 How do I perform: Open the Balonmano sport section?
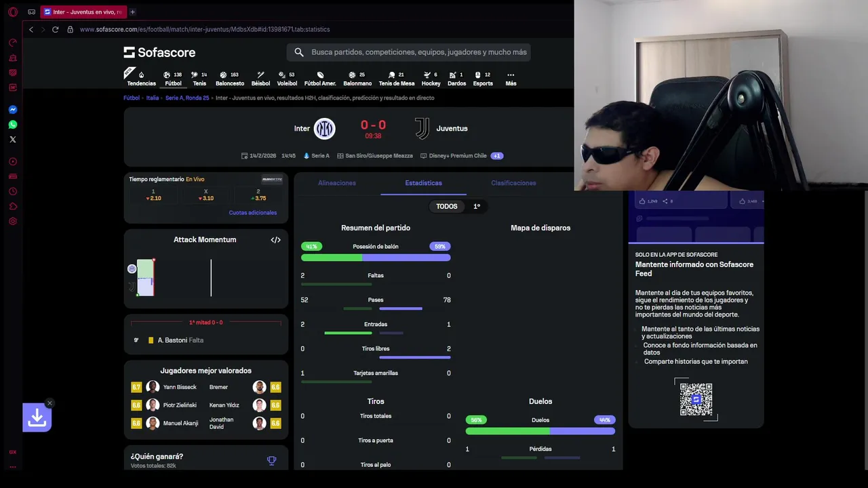click(357, 79)
